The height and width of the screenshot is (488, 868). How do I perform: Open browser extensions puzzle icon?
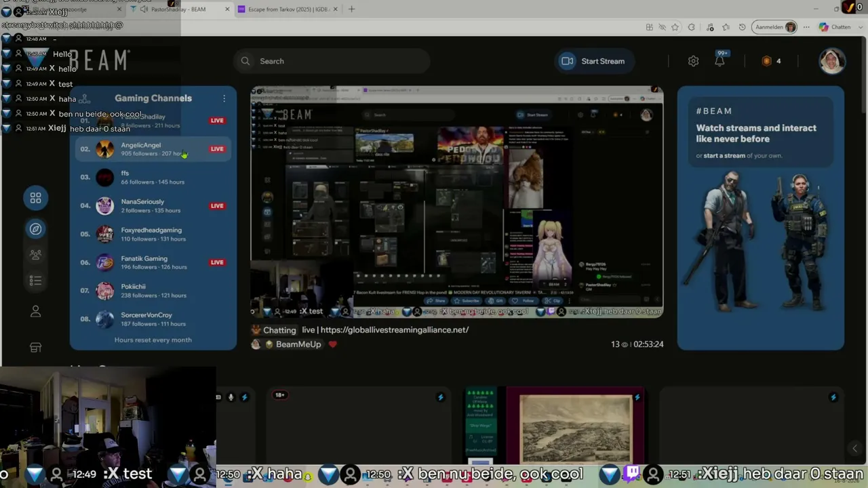[691, 27]
